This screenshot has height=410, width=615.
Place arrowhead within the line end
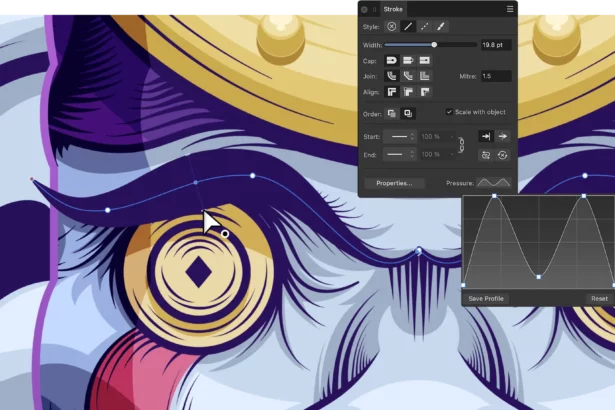486,137
